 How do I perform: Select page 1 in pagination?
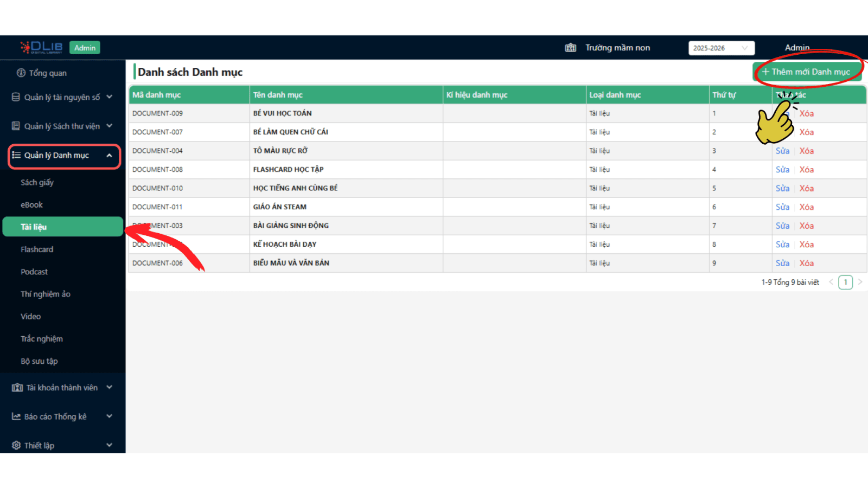click(x=845, y=282)
